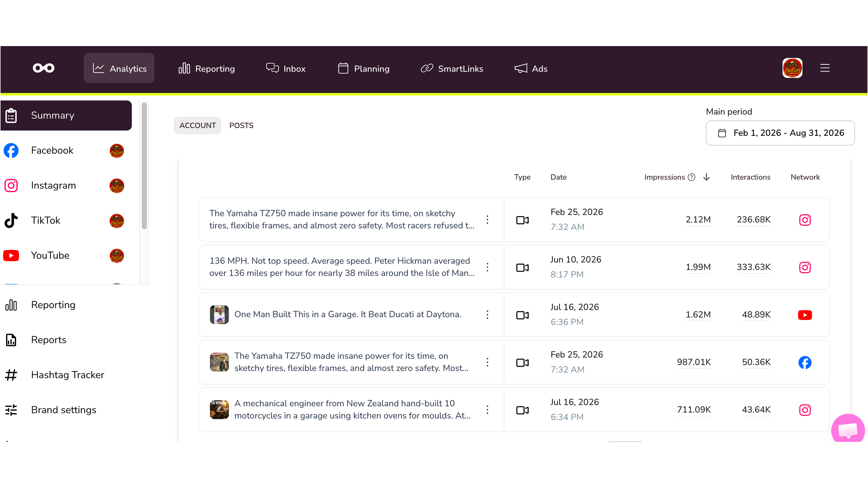
Task: Click the 1.99M impressions value
Action: [x=698, y=267]
